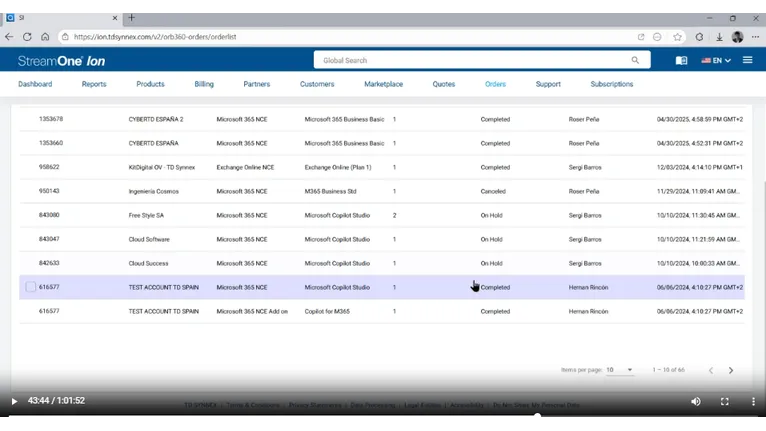Image resolution: width=766 pixels, height=431 pixels.
Task: Go back to the previous browser page
Action: pos(9,37)
